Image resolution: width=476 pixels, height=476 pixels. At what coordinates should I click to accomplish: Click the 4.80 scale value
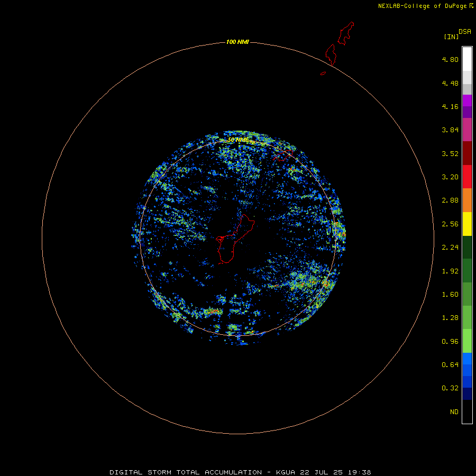pos(450,59)
